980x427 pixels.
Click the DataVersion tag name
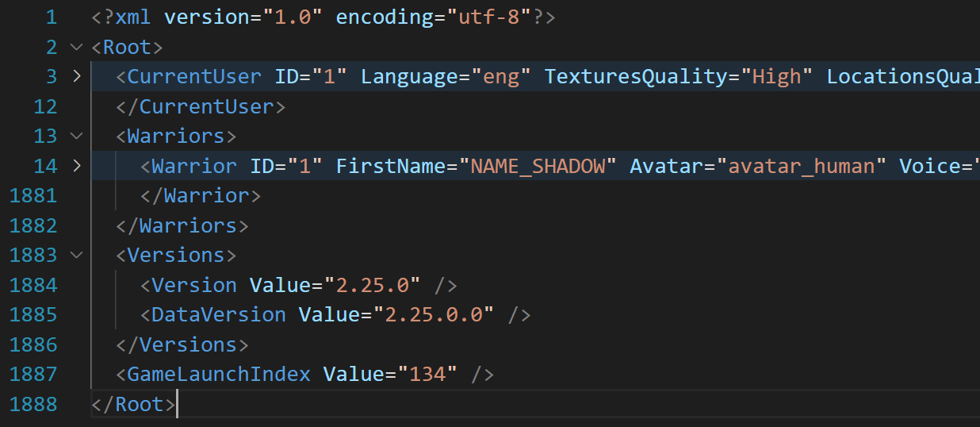tap(218, 314)
